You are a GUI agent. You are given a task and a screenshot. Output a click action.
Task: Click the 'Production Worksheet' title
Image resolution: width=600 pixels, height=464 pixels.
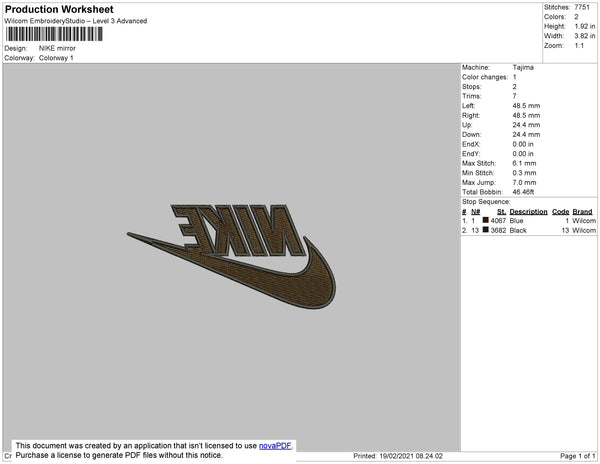59,9
